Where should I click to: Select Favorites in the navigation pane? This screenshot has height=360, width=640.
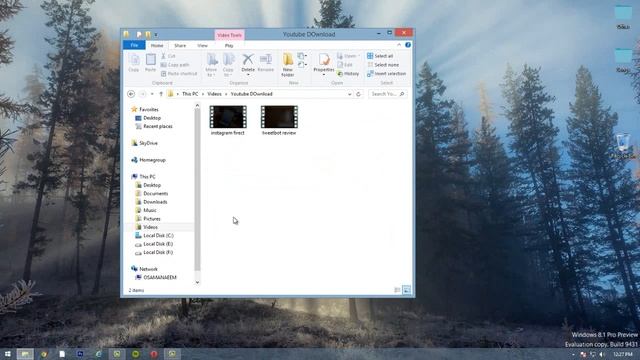click(x=144, y=109)
